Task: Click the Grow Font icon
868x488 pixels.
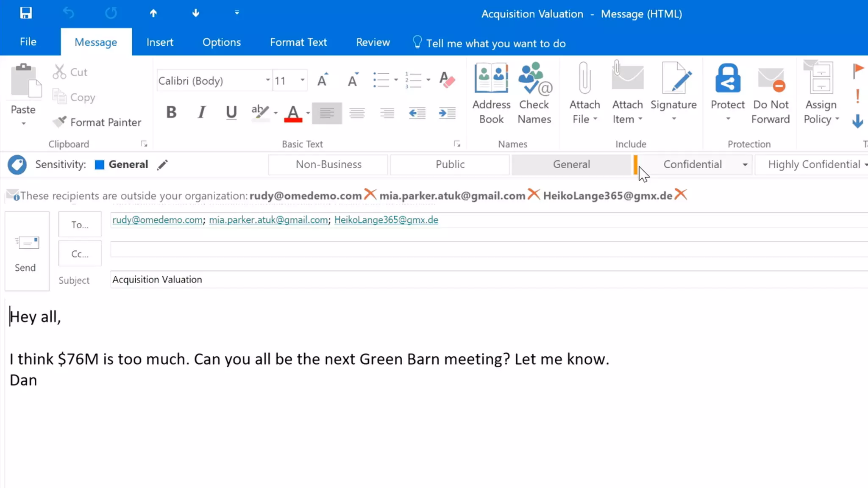Action: point(323,80)
